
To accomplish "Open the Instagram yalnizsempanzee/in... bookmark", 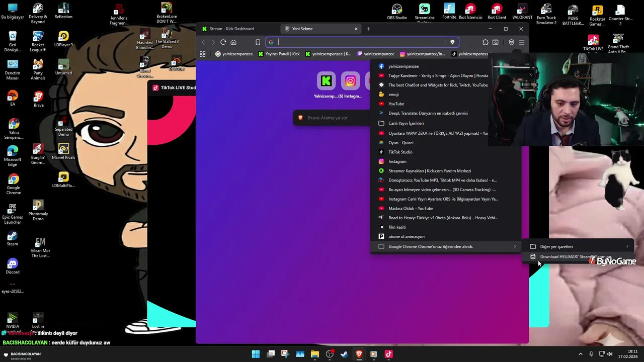I will 423,54.
